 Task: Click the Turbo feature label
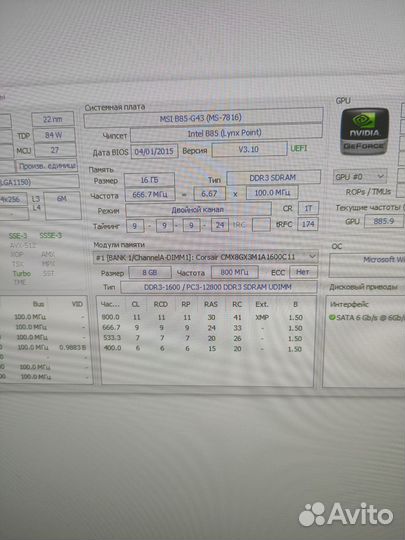(22, 274)
